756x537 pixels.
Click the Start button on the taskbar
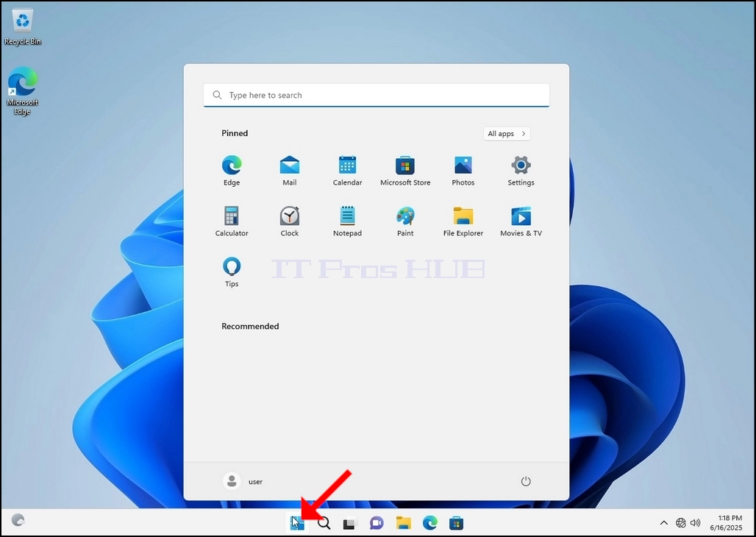tap(297, 522)
